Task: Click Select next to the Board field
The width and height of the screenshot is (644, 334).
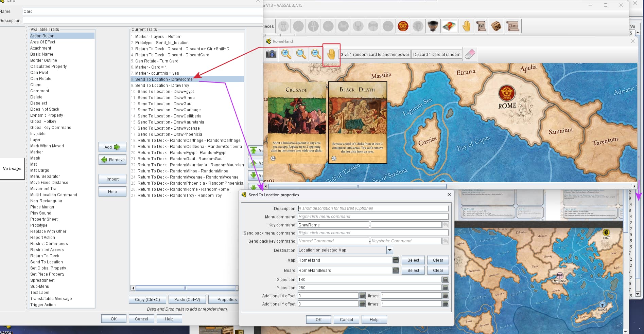Action: pos(413,271)
